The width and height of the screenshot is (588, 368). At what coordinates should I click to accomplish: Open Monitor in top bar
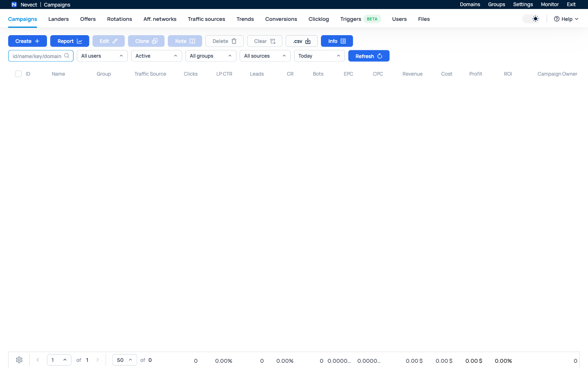click(x=550, y=4)
